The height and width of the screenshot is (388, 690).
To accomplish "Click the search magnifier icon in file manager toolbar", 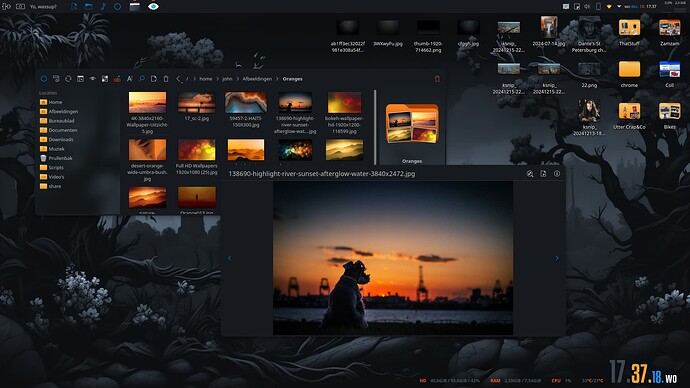I will coord(142,79).
